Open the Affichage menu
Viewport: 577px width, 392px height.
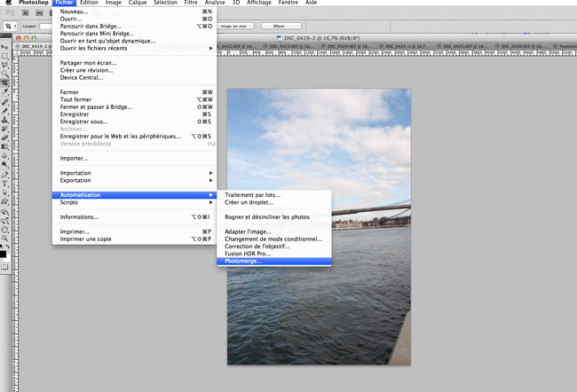point(258,3)
